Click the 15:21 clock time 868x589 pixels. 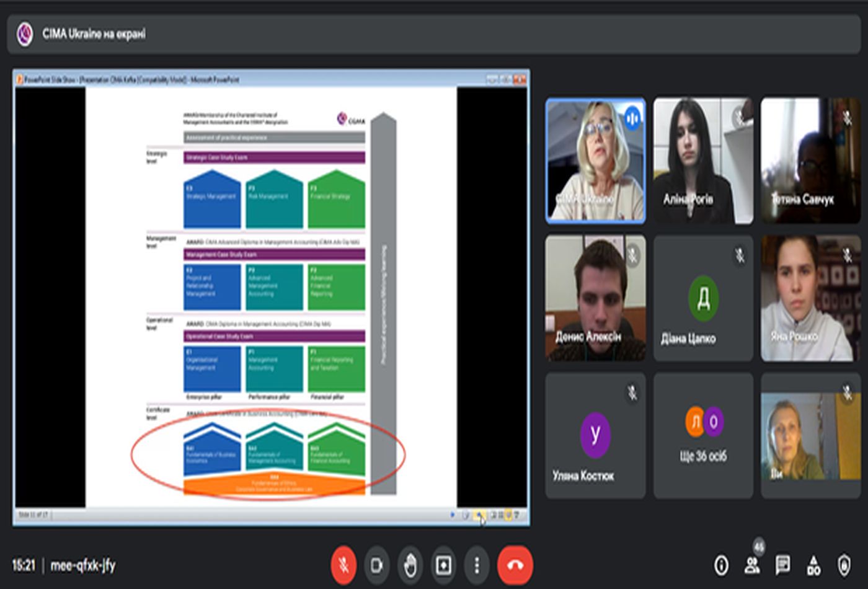click(x=24, y=565)
